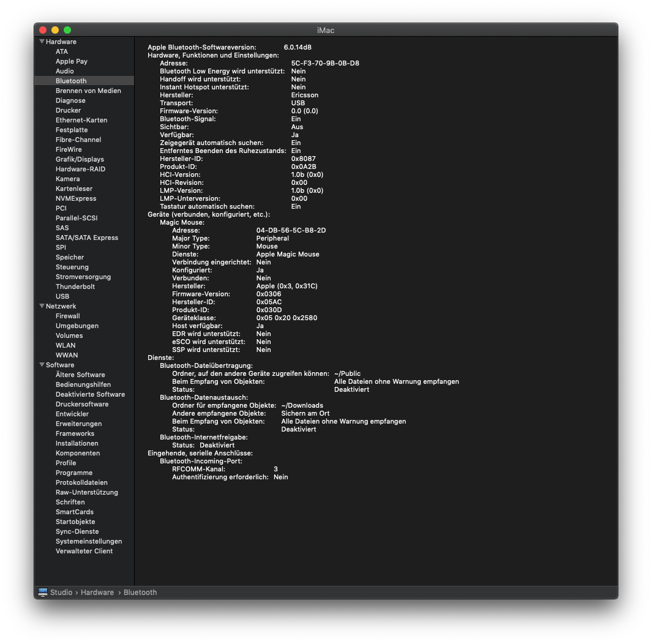Image resolution: width=652 pixels, height=644 pixels.
Task: Click the Magic Mouse address 04-DB-56-5C-B8-2D
Action: tap(291, 230)
